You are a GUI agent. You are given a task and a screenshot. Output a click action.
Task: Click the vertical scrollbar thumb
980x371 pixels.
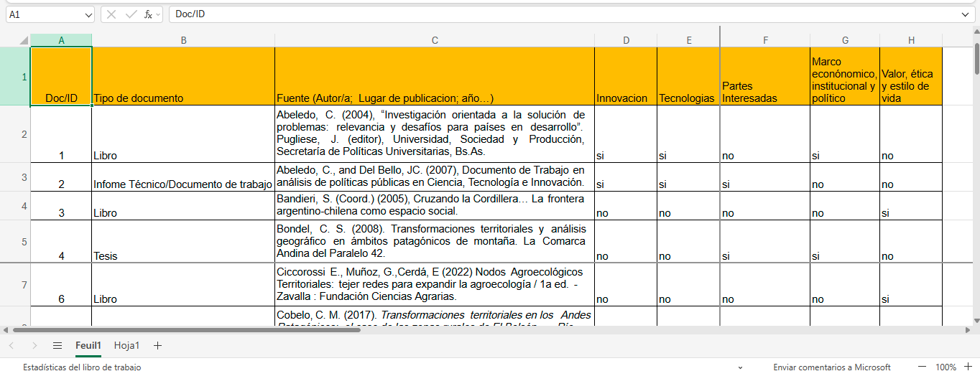point(976,58)
